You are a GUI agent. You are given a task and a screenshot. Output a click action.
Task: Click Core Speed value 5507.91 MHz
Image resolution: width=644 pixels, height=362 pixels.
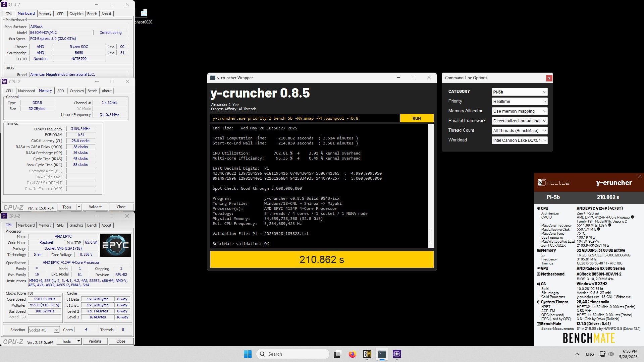(45, 299)
